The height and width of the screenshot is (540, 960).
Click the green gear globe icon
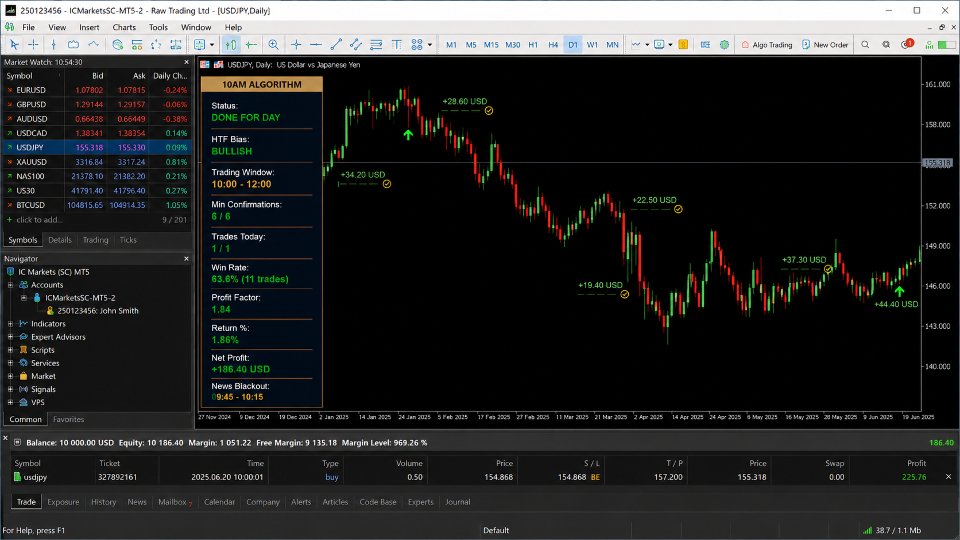[x=724, y=45]
